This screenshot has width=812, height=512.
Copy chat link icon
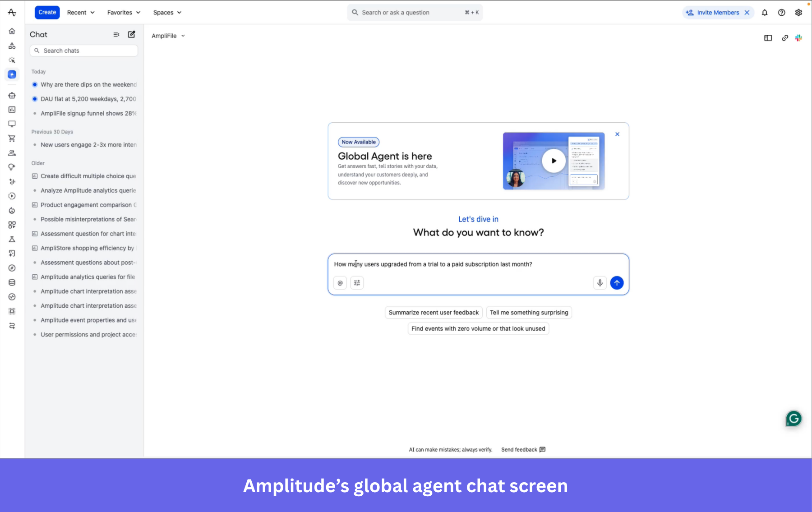coord(785,38)
